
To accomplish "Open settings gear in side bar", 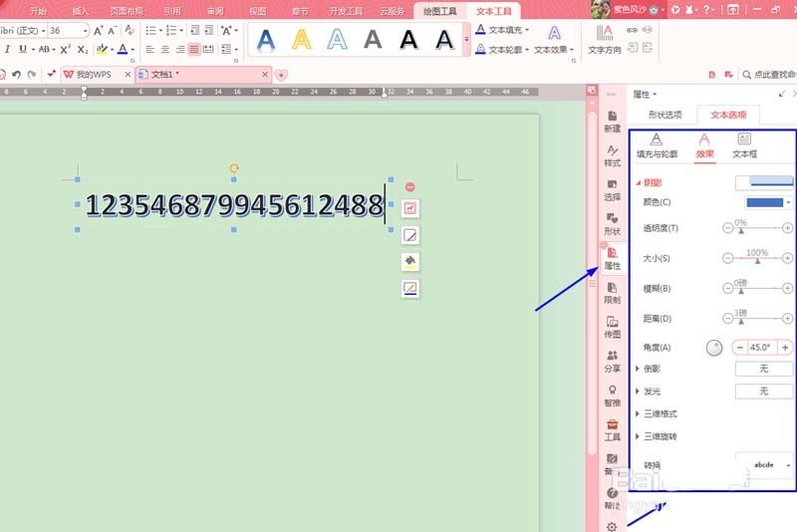I will (612, 526).
